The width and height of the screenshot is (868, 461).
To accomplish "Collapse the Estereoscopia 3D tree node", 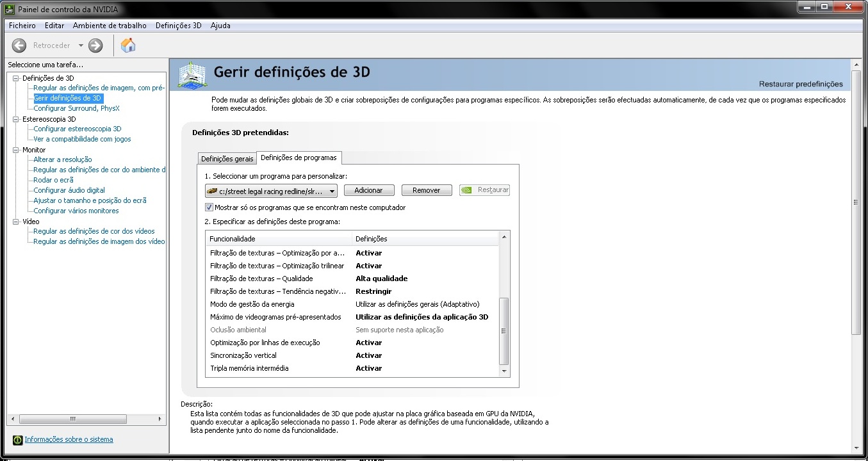I will 16,119.
